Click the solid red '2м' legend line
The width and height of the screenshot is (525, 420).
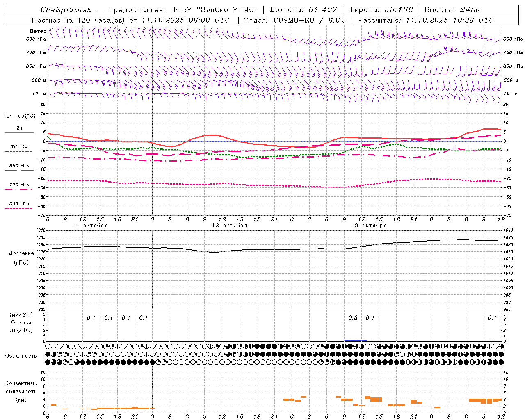coord(19,132)
